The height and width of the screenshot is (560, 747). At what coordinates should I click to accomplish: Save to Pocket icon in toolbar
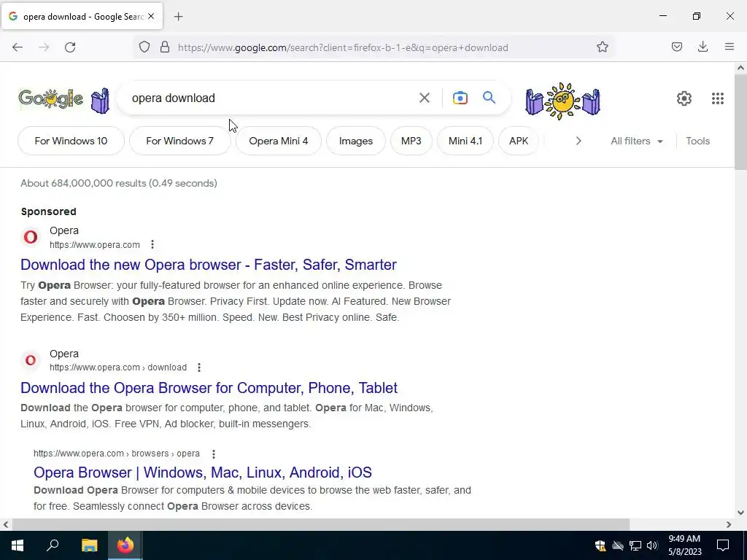tap(676, 47)
